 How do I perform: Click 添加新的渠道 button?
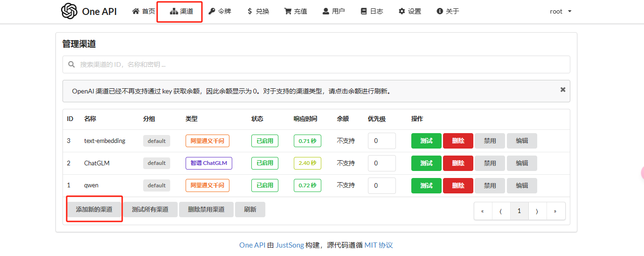[94, 209]
